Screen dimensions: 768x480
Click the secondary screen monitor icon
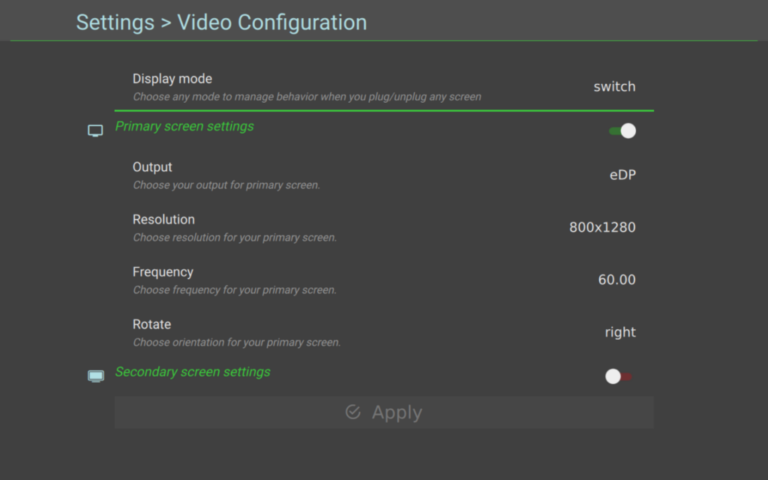click(x=96, y=376)
